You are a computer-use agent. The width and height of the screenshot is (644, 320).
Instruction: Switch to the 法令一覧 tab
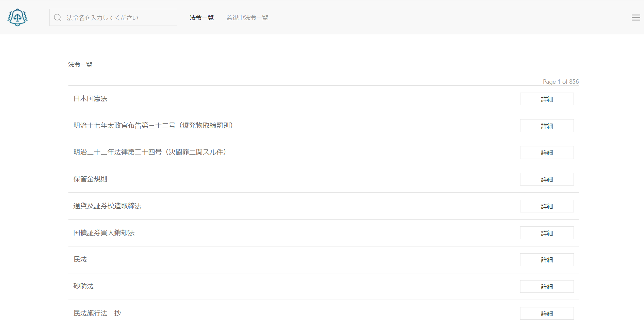pyautogui.click(x=202, y=18)
